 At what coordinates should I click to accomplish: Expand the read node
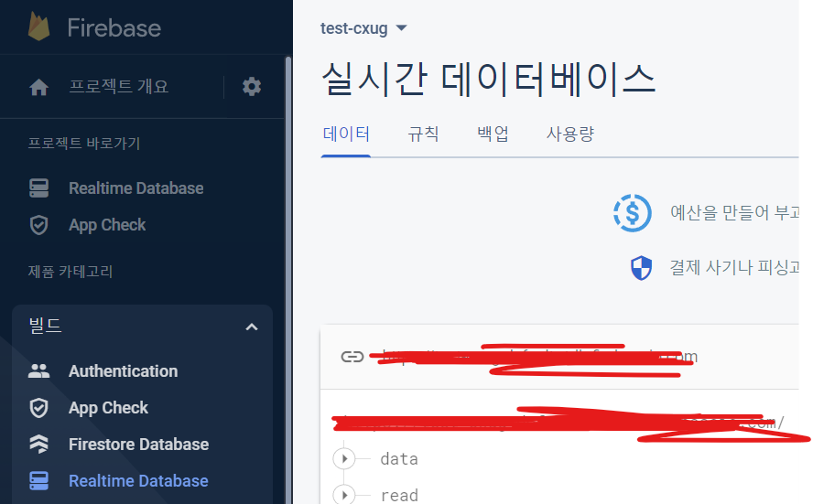(x=344, y=495)
